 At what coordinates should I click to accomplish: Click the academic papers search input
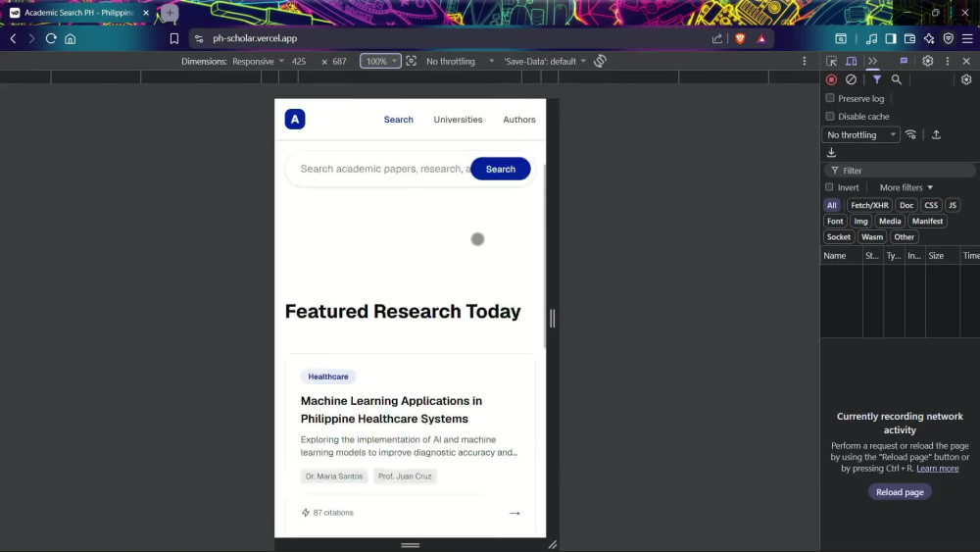point(384,169)
